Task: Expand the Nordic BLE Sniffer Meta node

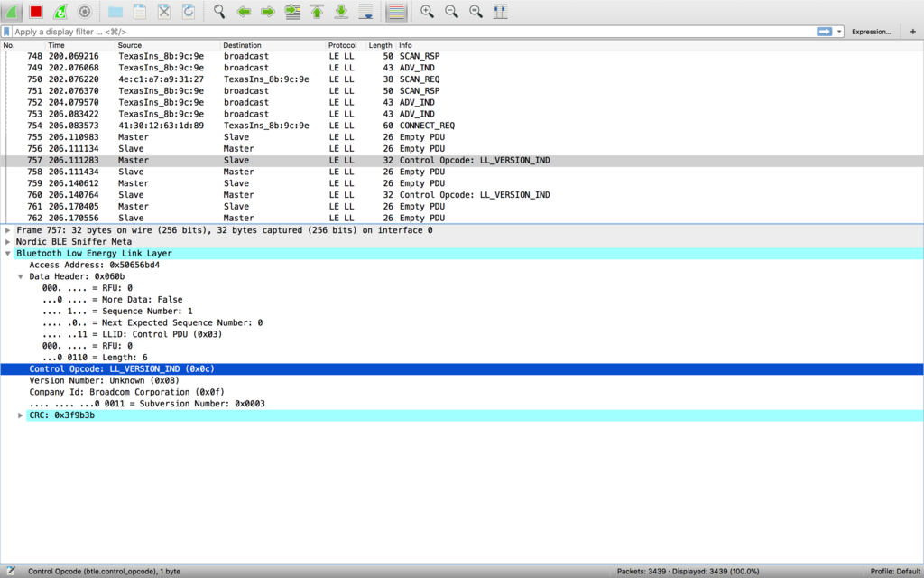Action: click(x=7, y=242)
